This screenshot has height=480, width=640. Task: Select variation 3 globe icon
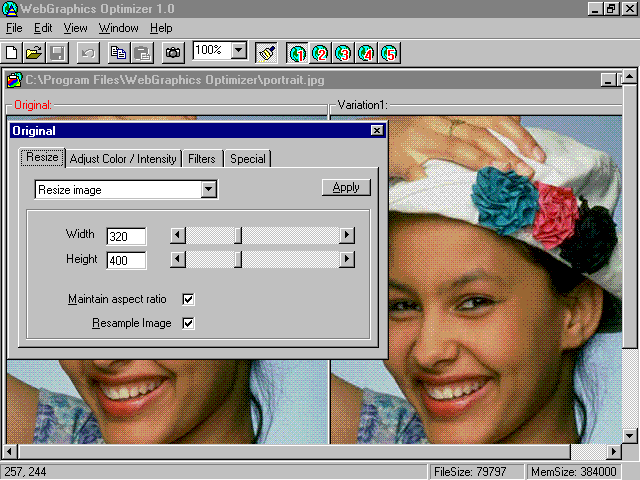click(x=343, y=51)
